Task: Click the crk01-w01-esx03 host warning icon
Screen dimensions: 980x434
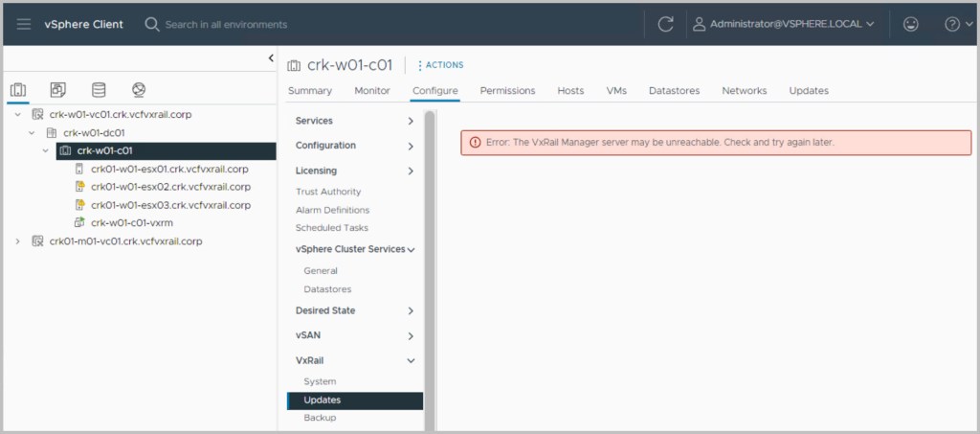Action: click(79, 204)
